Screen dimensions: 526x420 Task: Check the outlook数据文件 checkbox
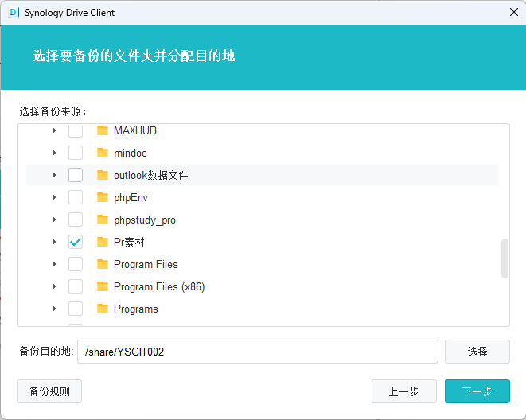point(76,175)
